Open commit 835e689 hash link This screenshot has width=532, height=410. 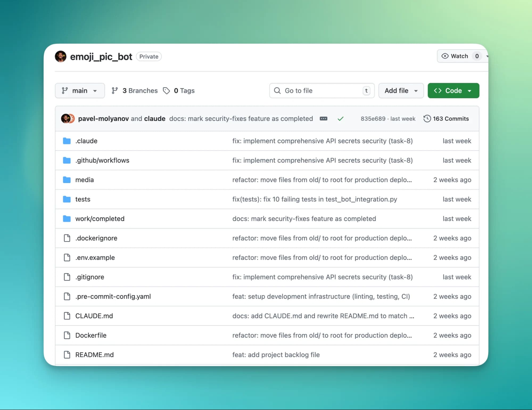coord(373,119)
